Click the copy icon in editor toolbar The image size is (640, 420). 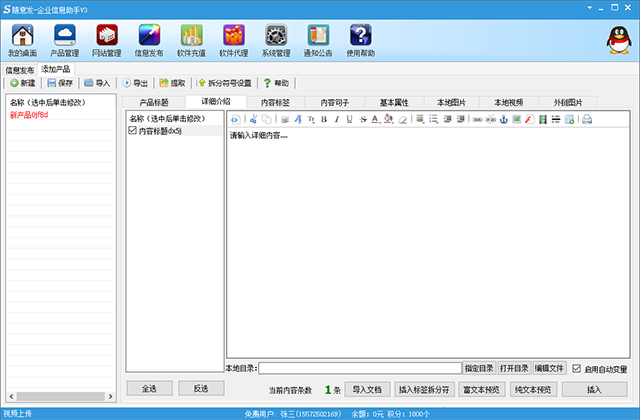(267, 119)
